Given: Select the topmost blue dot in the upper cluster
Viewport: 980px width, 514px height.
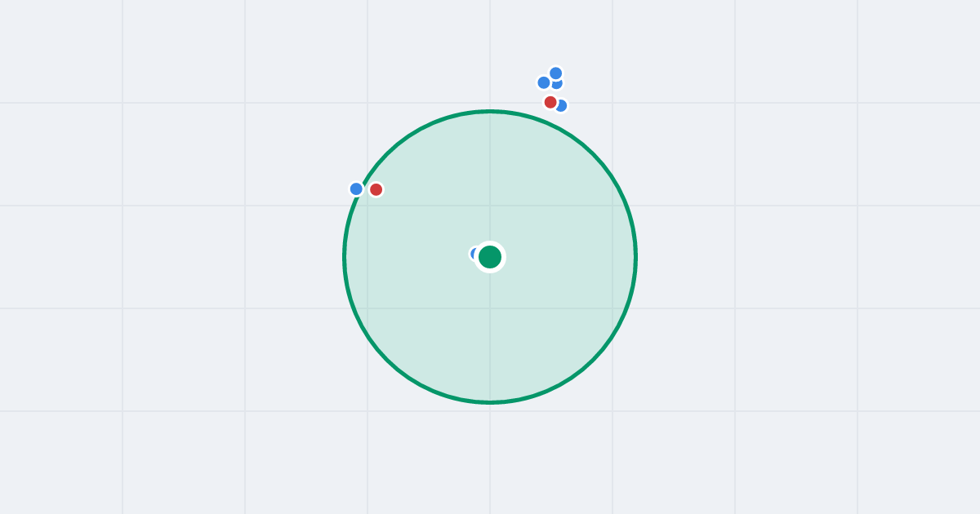Looking at the screenshot, I should point(556,73).
